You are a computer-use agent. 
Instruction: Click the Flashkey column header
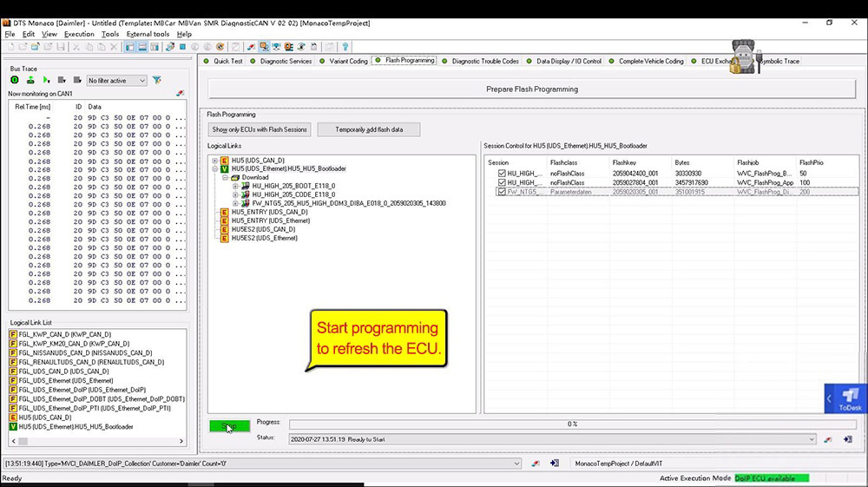tap(624, 162)
